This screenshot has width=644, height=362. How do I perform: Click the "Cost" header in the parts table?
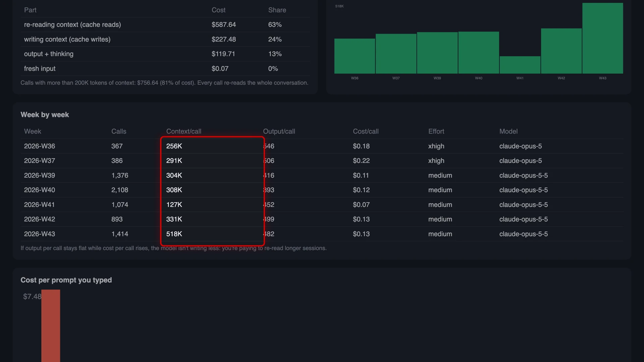(x=218, y=10)
